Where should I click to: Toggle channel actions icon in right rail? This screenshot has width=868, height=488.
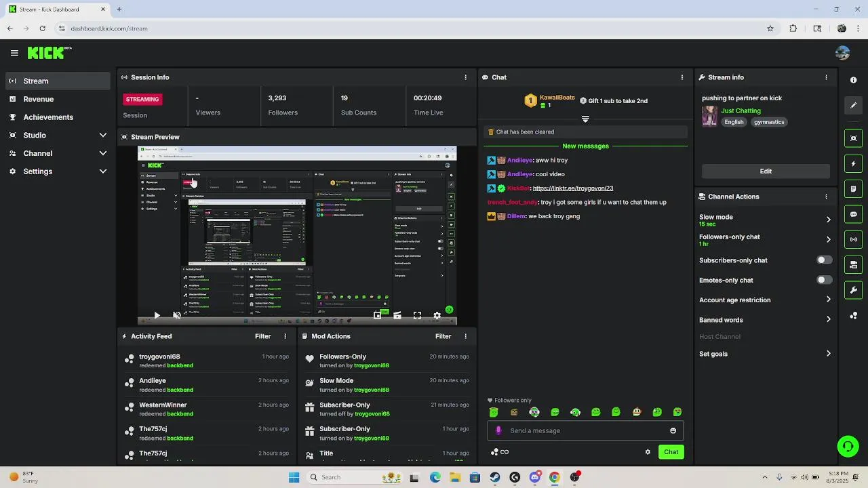853,264
